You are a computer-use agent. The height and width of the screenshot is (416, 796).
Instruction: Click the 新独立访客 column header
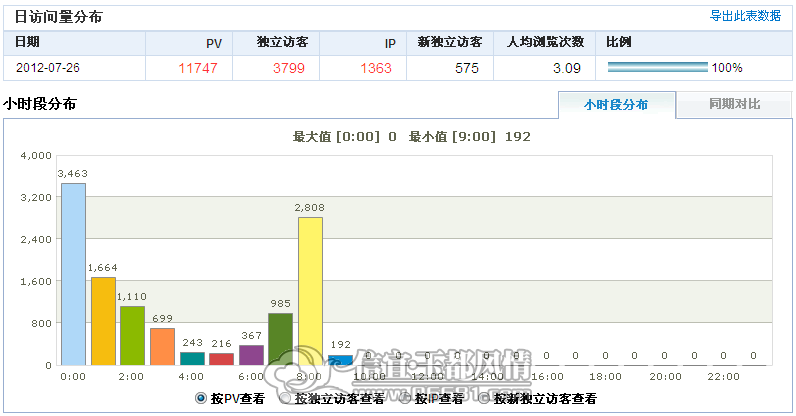(450, 42)
